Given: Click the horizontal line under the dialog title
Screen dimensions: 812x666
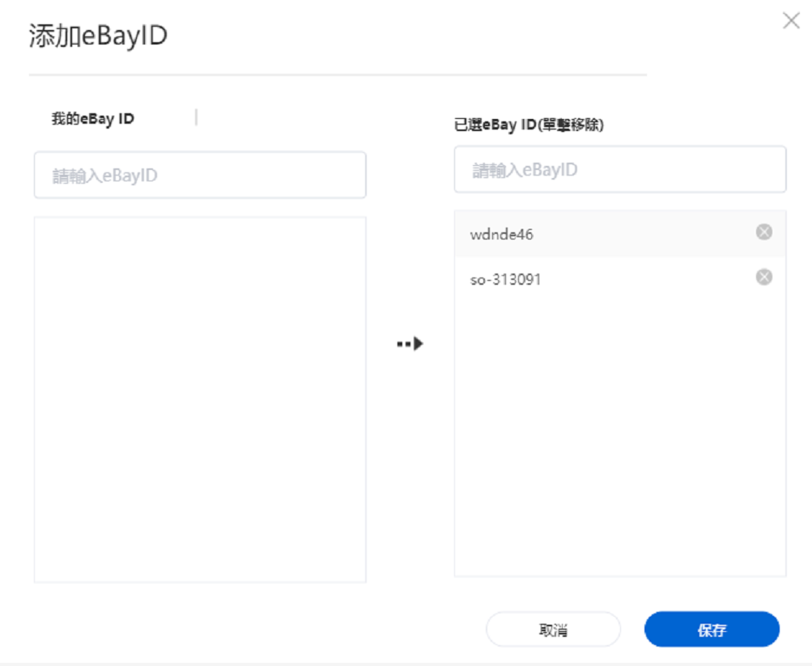Looking at the screenshot, I should pos(338,75).
